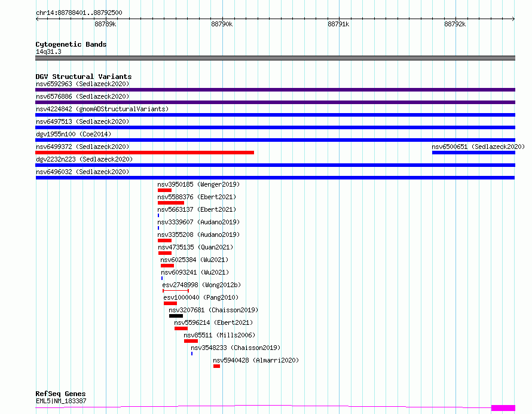The image size is (532, 414).
Task: Click the 88791k ruler position
Action: (338, 24)
